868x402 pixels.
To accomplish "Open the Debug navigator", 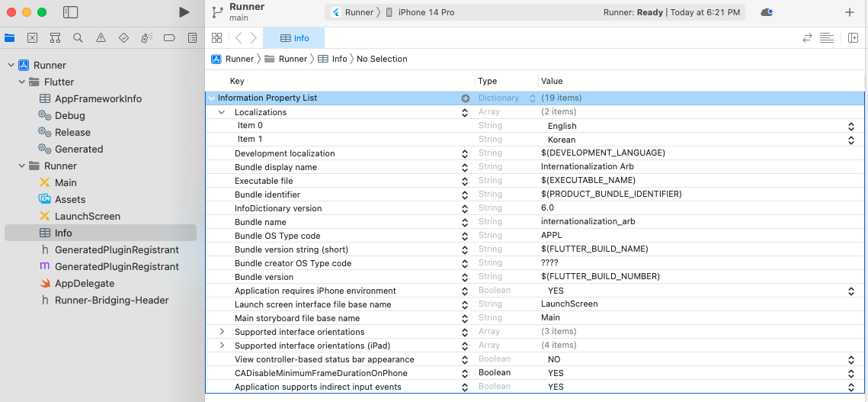I will [x=146, y=37].
